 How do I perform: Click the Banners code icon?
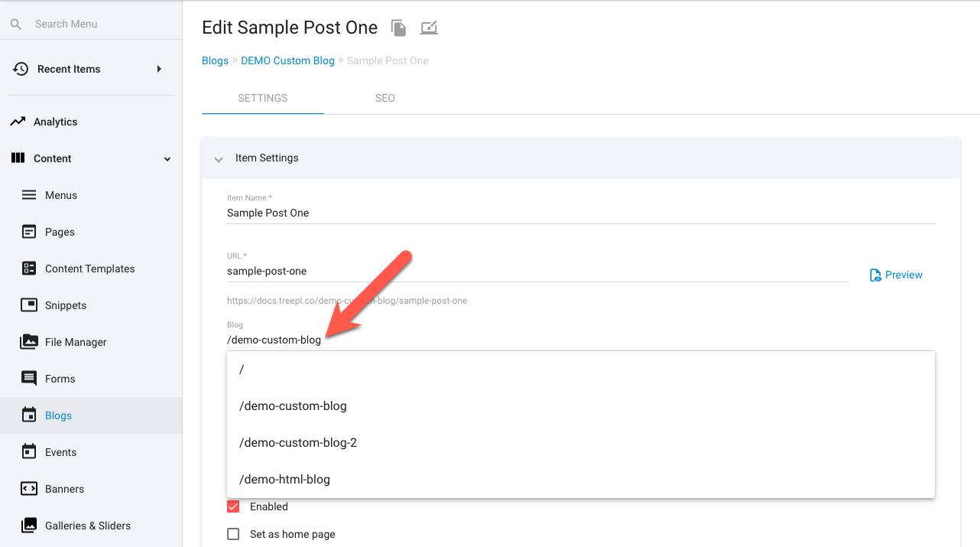click(x=29, y=489)
